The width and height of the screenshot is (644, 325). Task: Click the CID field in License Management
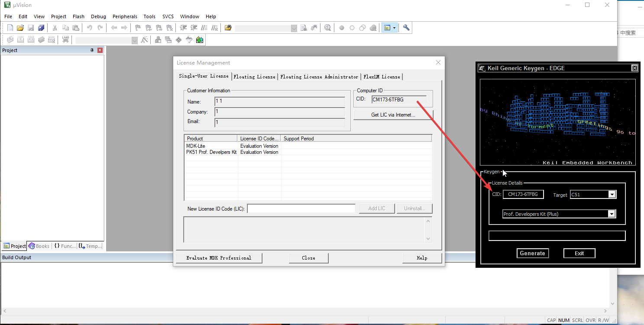399,100
